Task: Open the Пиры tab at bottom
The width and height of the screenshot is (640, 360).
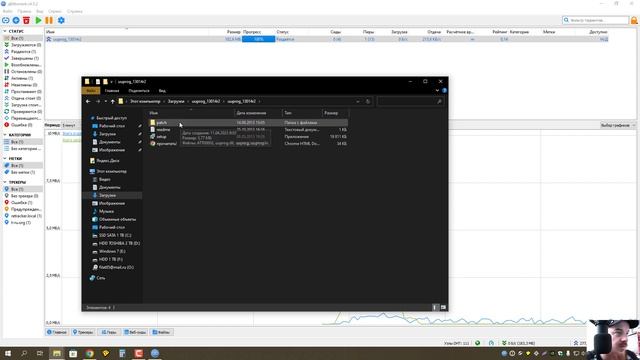Action: [x=109, y=332]
